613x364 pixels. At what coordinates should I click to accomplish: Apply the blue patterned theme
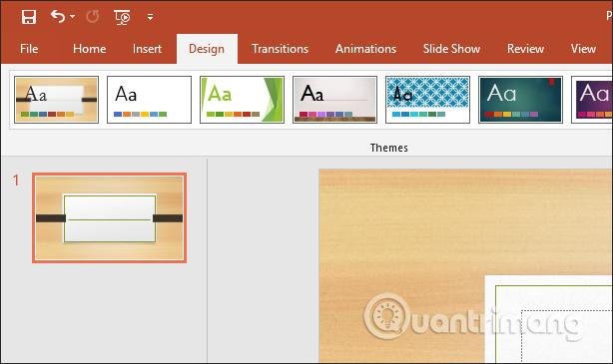pos(427,100)
